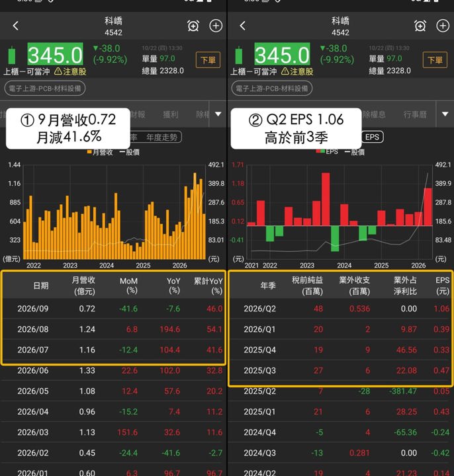Screen dimensions: 454x476
Task: Switch to 行事曆 tab on right screen
Action: (415, 114)
